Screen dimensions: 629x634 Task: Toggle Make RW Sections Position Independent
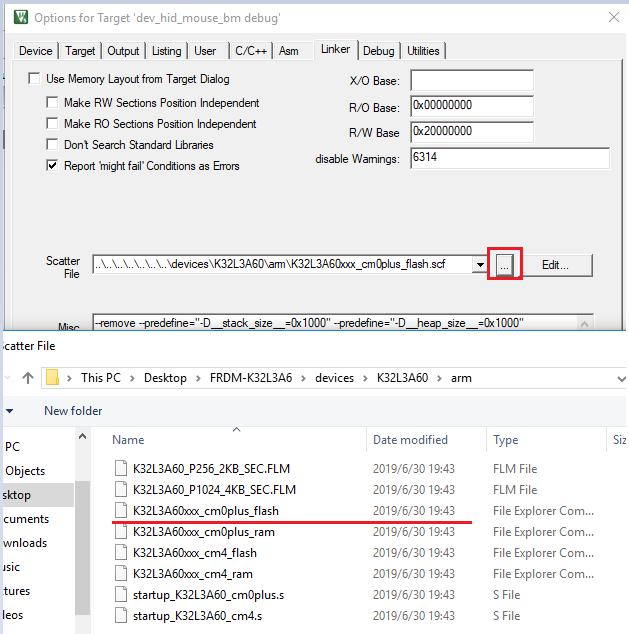coord(53,103)
